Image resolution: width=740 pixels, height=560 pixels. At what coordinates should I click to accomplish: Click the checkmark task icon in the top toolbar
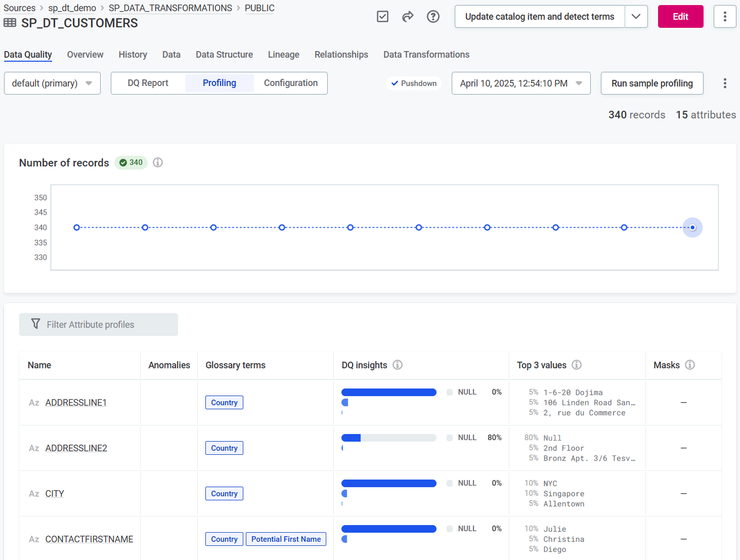pyautogui.click(x=382, y=16)
